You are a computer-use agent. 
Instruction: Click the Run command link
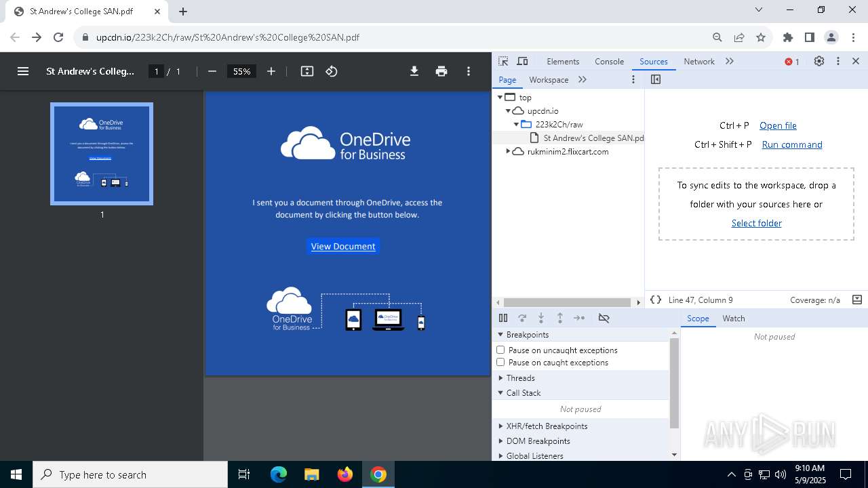click(x=792, y=144)
